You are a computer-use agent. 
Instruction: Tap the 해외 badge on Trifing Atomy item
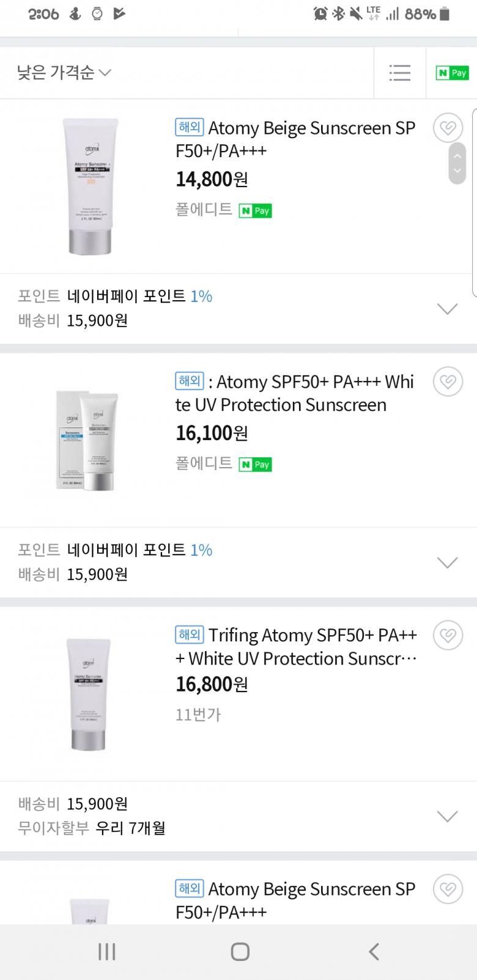click(x=189, y=635)
